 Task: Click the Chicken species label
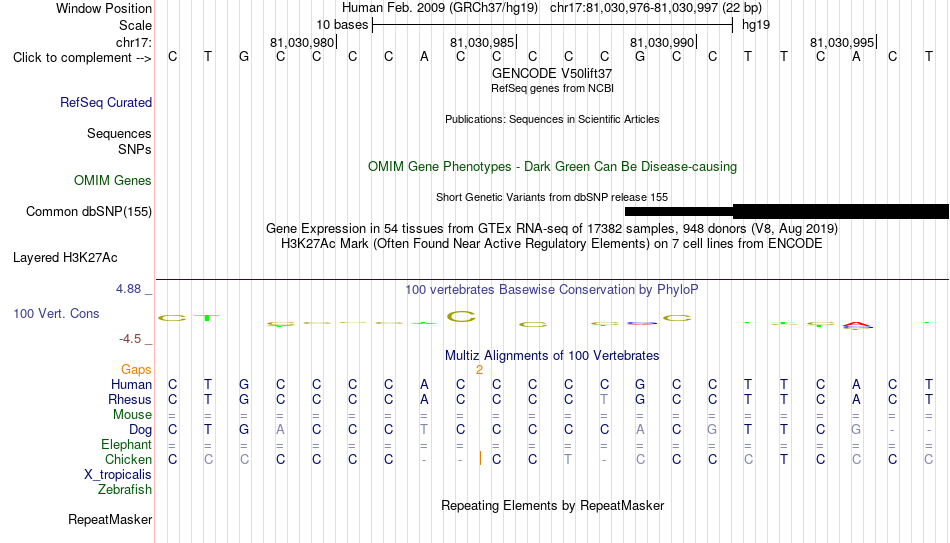pos(128,460)
